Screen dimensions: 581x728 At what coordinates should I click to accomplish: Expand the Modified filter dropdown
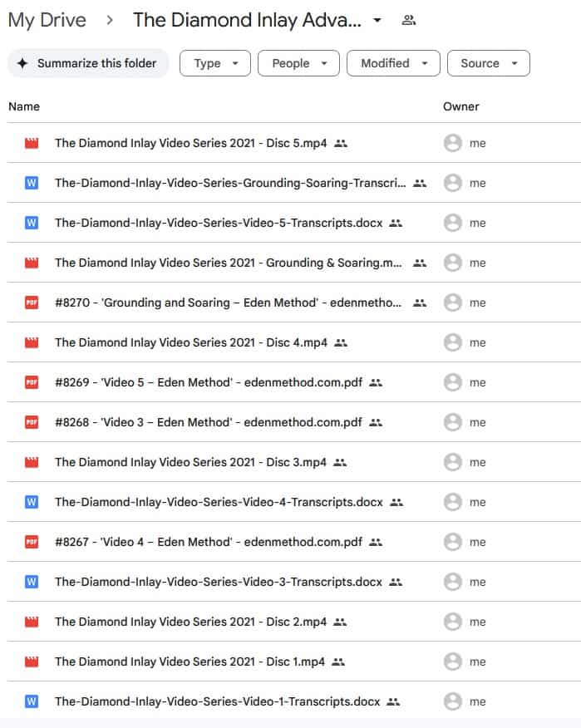(393, 63)
